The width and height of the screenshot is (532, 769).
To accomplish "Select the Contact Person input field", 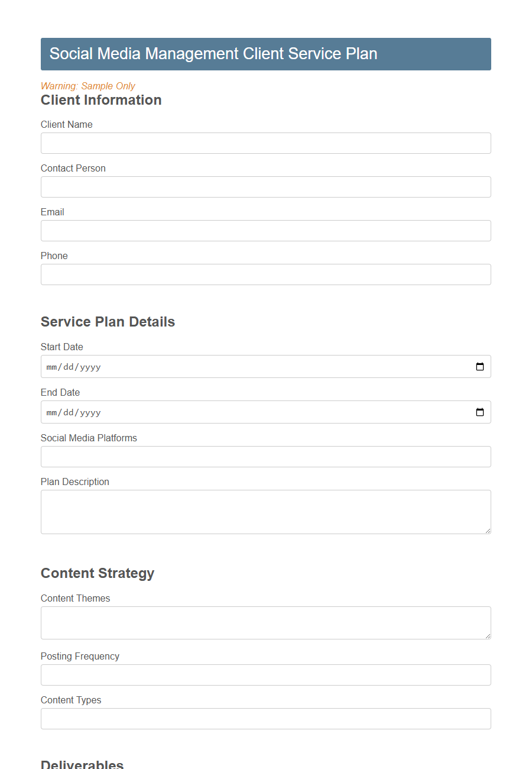I will coord(265,187).
